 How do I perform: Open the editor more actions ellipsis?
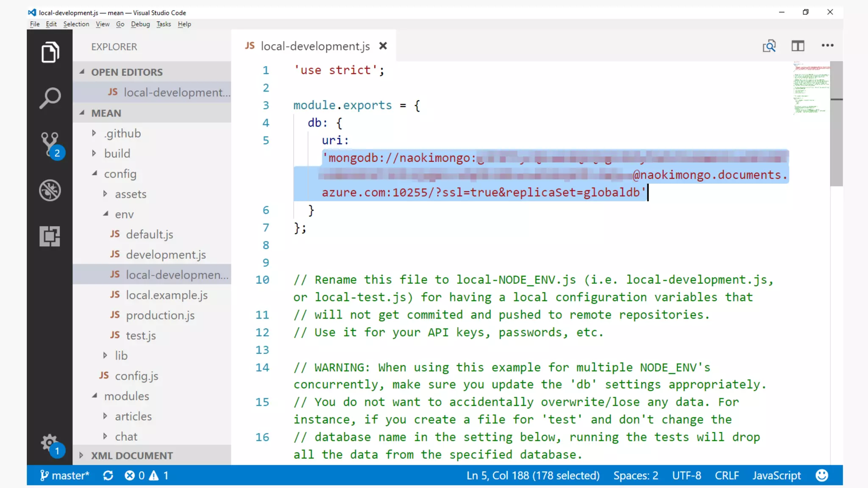(x=827, y=46)
